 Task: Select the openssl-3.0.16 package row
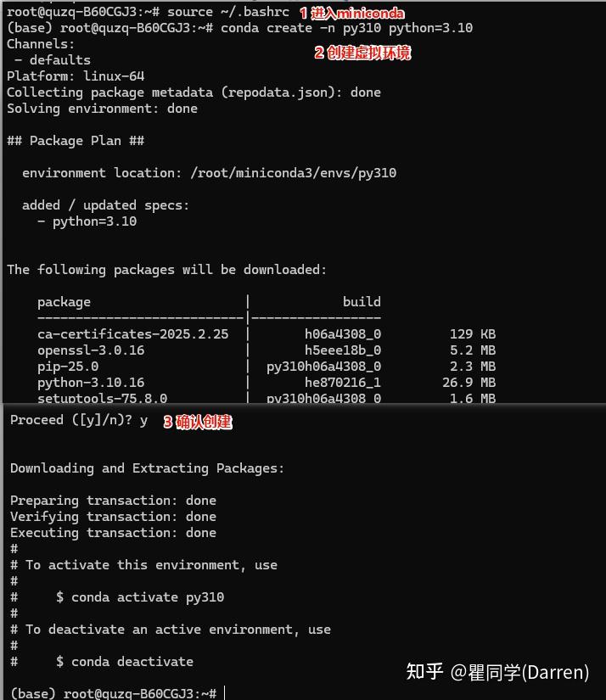[91, 350]
